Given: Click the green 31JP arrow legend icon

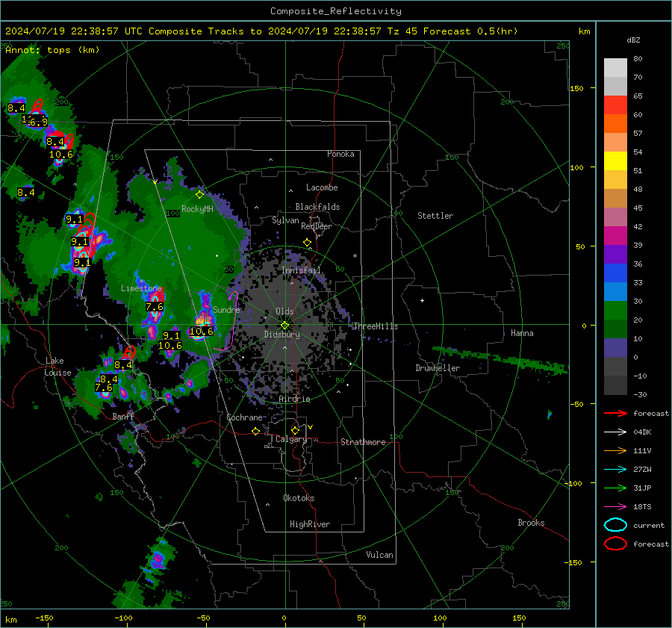Looking at the screenshot, I should click(615, 488).
